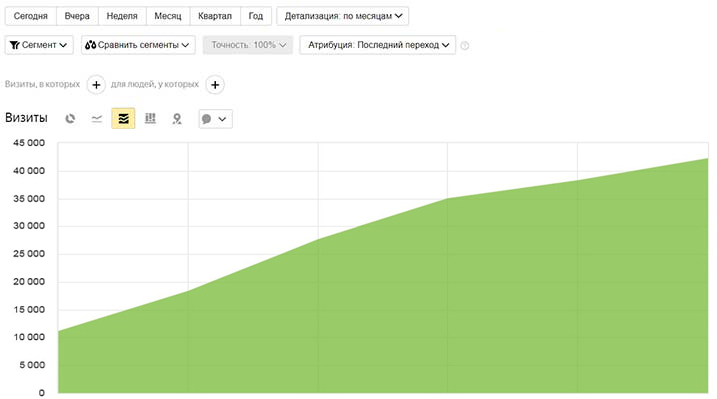Select the column chart view icon

pyautogui.click(x=150, y=119)
